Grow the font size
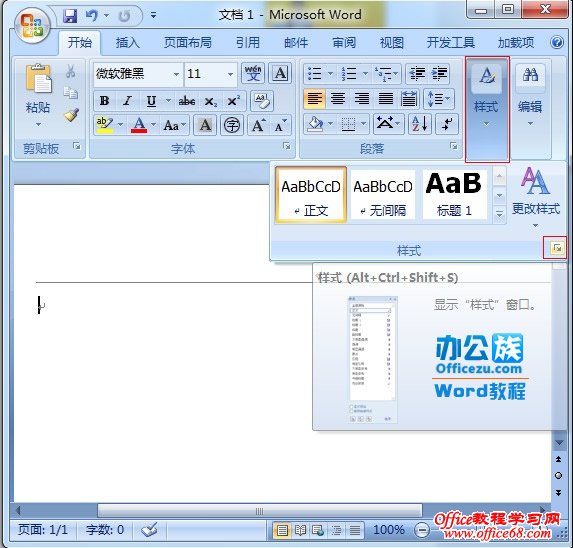Image resolution: width=573 pixels, height=548 pixels. [x=258, y=125]
